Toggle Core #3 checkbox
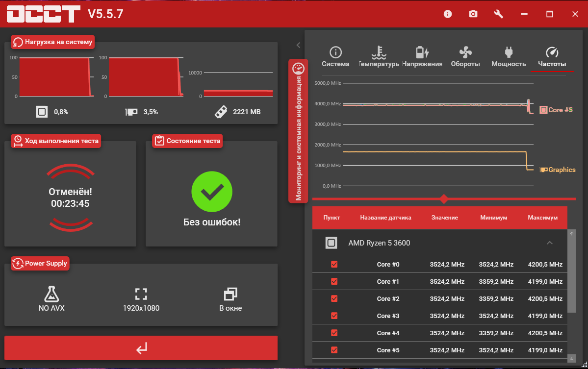This screenshot has height=369, width=588. [334, 316]
